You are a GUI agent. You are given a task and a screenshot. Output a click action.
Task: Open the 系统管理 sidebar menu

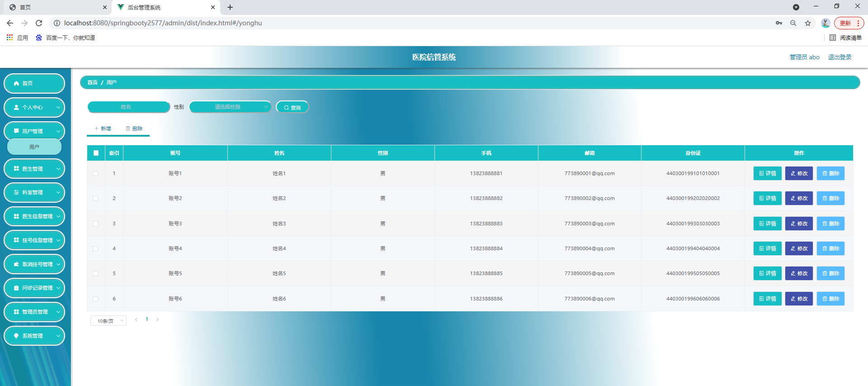(x=34, y=336)
